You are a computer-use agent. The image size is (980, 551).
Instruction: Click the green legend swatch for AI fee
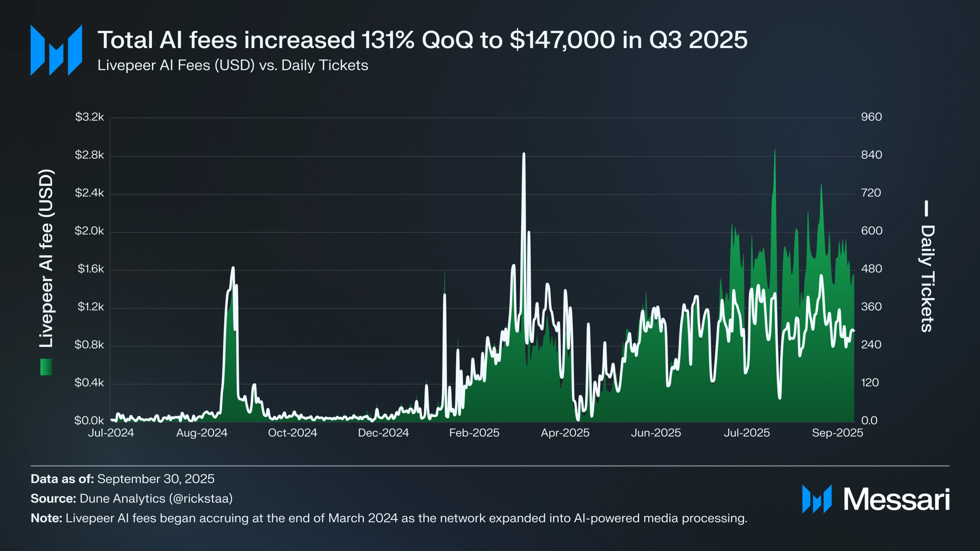(x=46, y=367)
